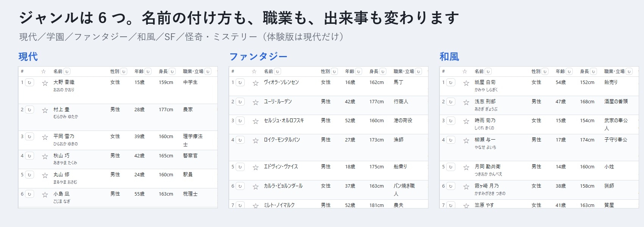Viewport: 644px width, 227px height.
Task: Reroll the 身長 column in 和風 table
Action: (x=594, y=72)
